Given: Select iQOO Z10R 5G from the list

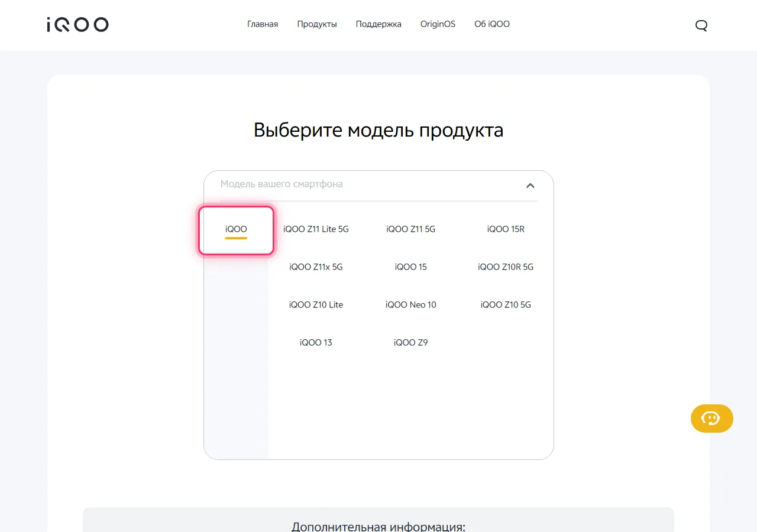Looking at the screenshot, I should click(506, 267).
